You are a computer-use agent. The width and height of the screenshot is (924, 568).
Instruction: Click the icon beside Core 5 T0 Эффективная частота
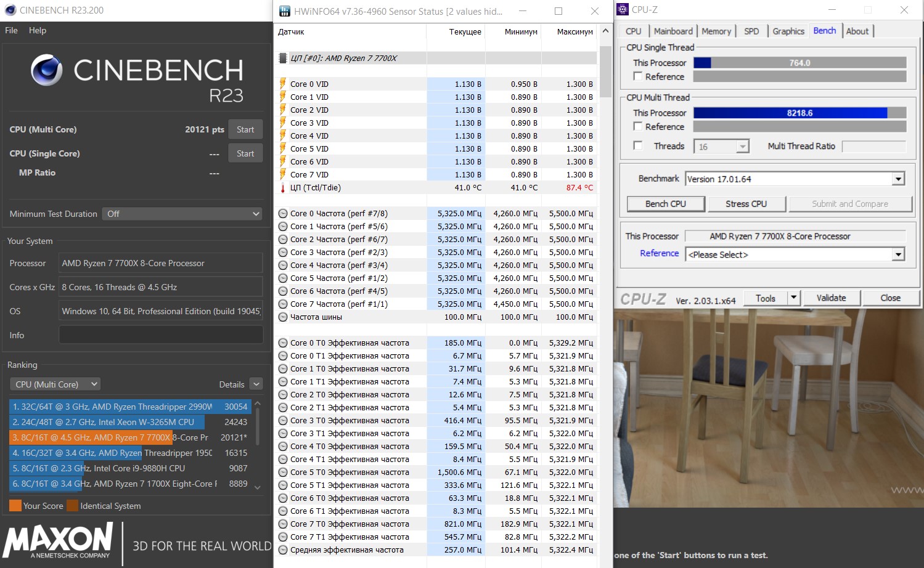(x=283, y=473)
